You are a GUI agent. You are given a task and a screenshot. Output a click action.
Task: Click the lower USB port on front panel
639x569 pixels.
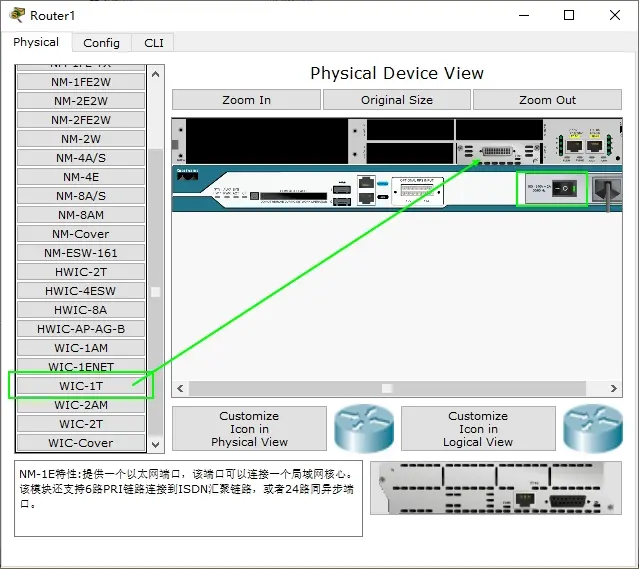342,201
